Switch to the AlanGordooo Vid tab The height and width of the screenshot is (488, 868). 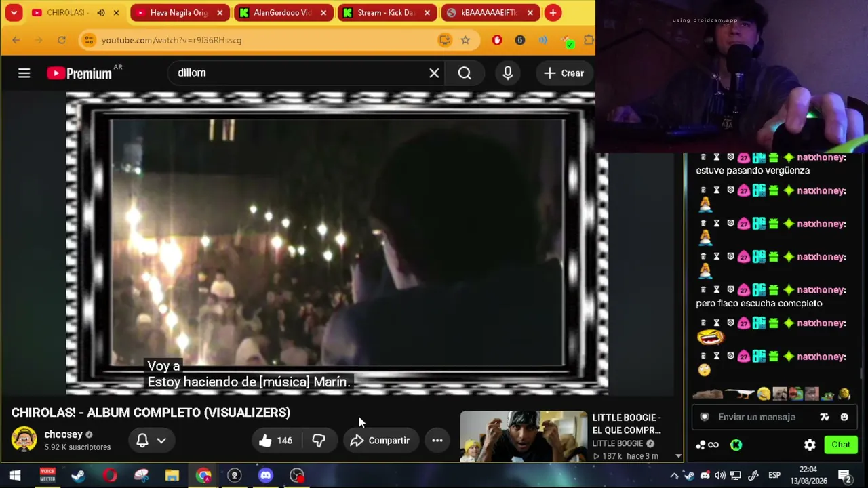(x=282, y=13)
